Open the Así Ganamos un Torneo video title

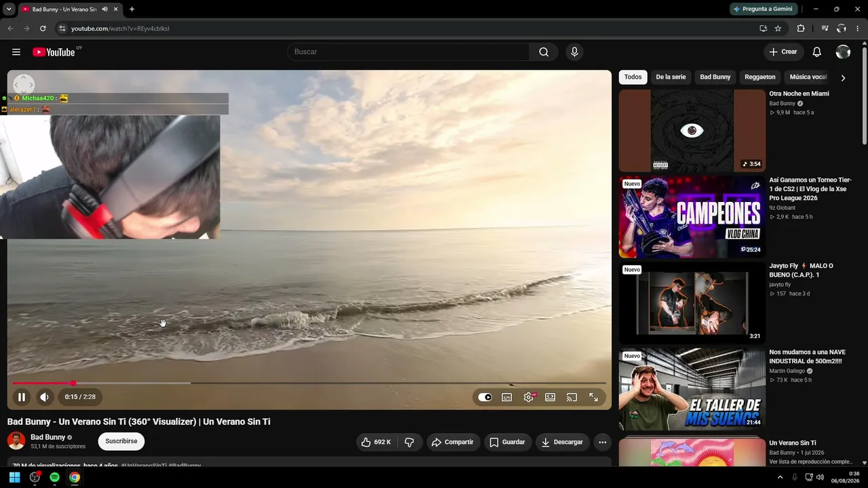click(x=810, y=189)
